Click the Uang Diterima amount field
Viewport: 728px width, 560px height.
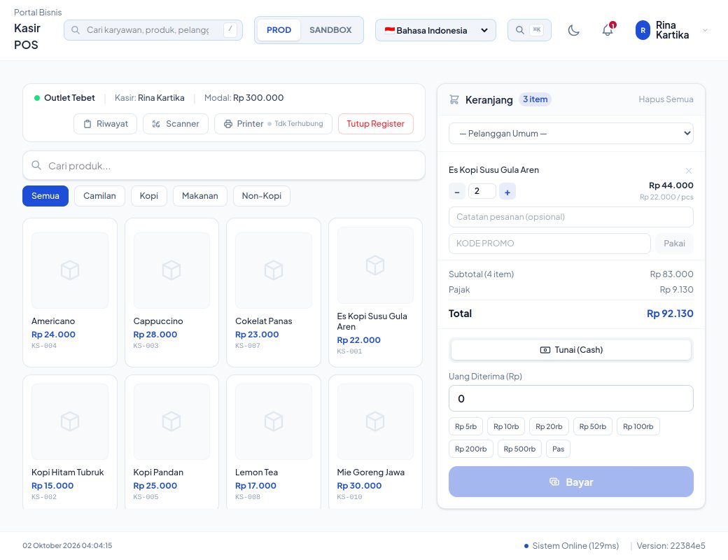tap(571, 398)
